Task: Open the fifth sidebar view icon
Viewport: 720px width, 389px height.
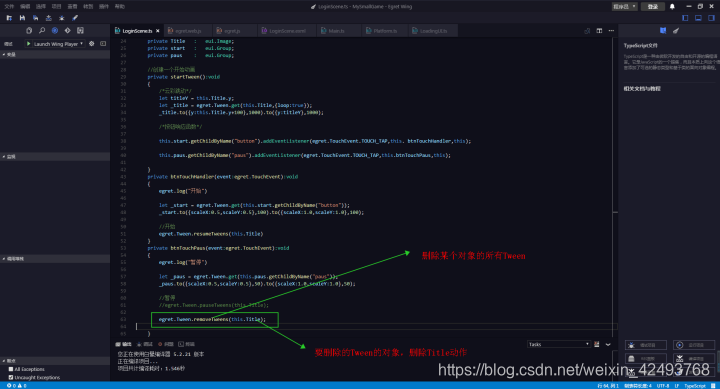Action: 80,30
